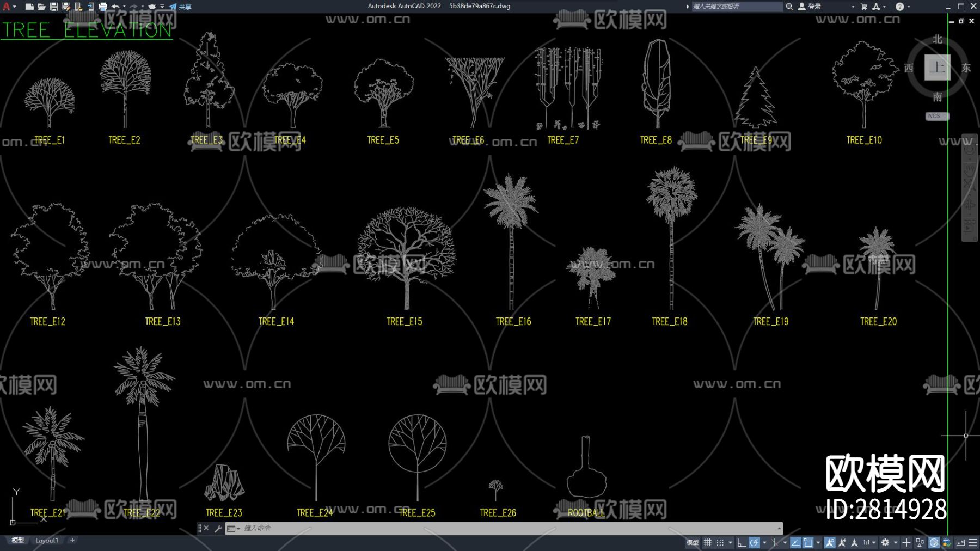
Task: Open the undo history dropdown
Action: (x=124, y=7)
